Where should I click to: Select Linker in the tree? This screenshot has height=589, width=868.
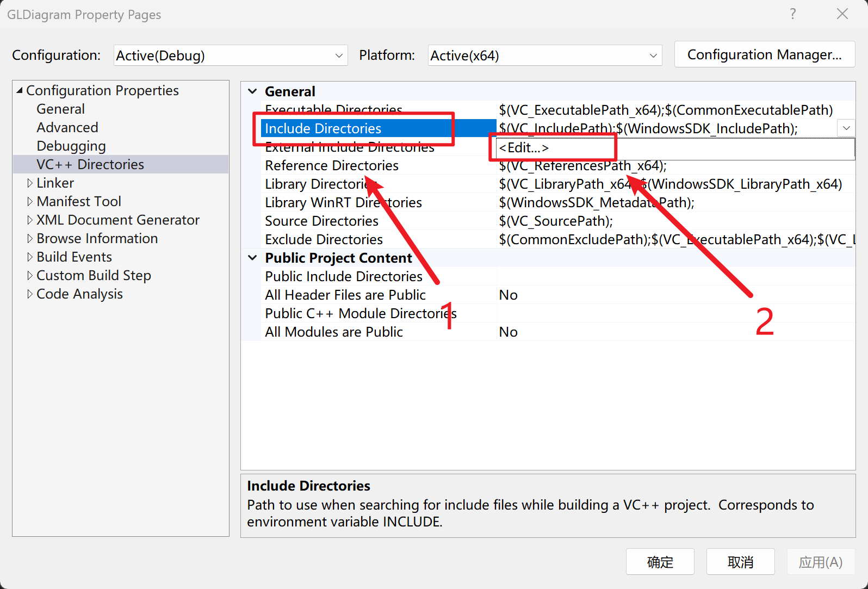click(x=55, y=183)
